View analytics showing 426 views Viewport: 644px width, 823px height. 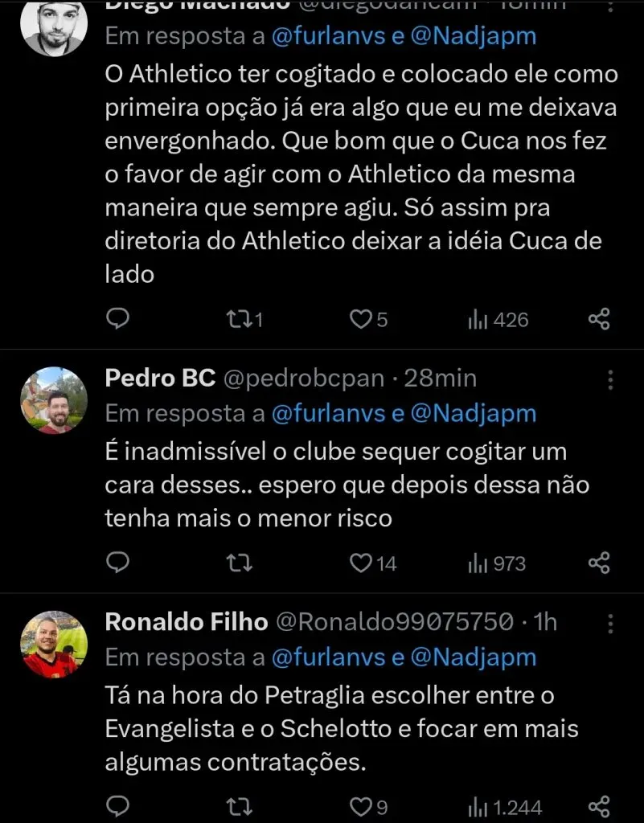pos(498,319)
